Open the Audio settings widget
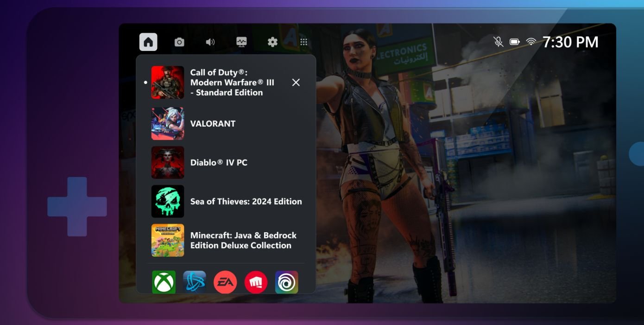This screenshot has width=644, height=325. [211, 42]
